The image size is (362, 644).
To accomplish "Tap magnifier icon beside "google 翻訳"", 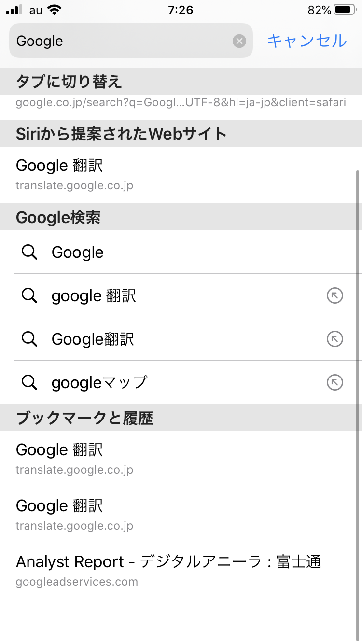I will 30,295.
